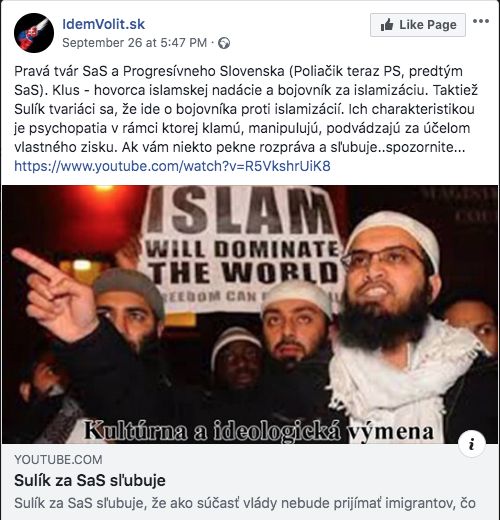Click the info 'i' icon on preview

471,444
